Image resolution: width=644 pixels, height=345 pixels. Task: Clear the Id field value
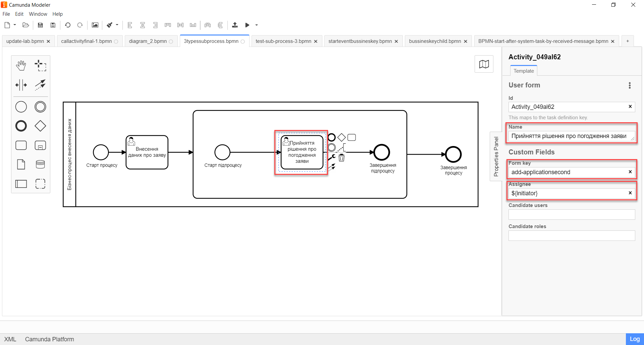point(630,107)
